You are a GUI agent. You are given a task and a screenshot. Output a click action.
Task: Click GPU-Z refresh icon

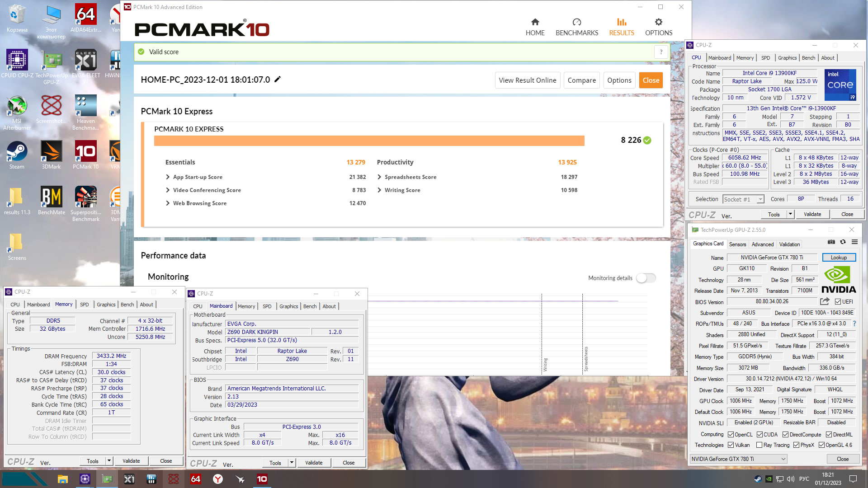tap(843, 242)
